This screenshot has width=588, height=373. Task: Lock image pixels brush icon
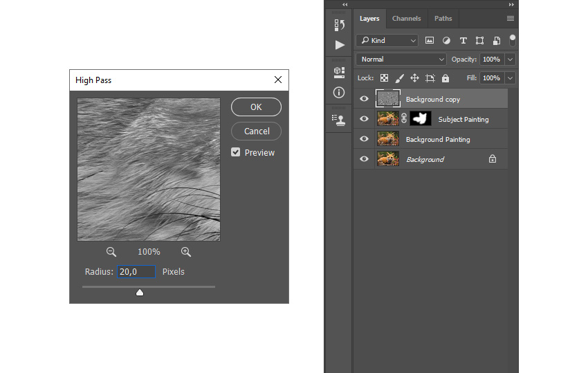399,78
